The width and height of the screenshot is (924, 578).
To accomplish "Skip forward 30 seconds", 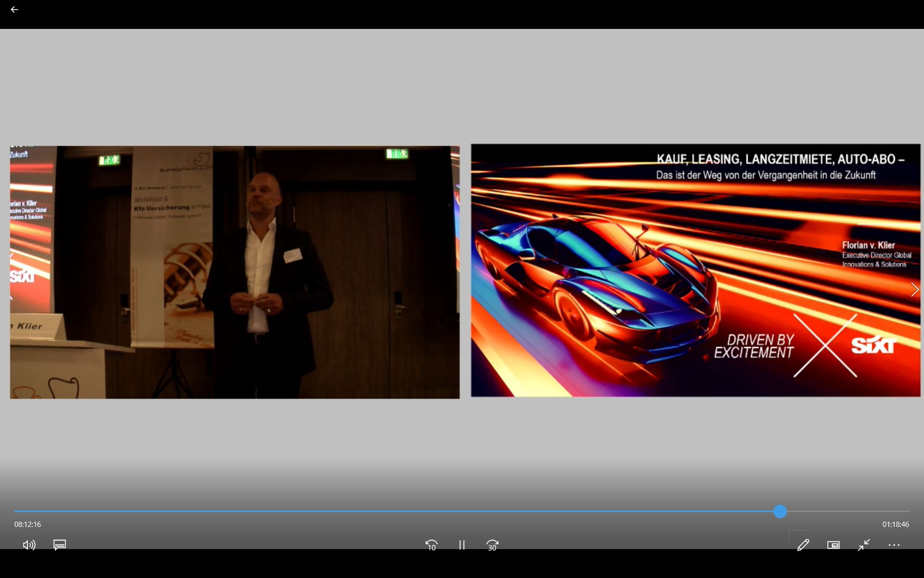I will pos(492,545).
